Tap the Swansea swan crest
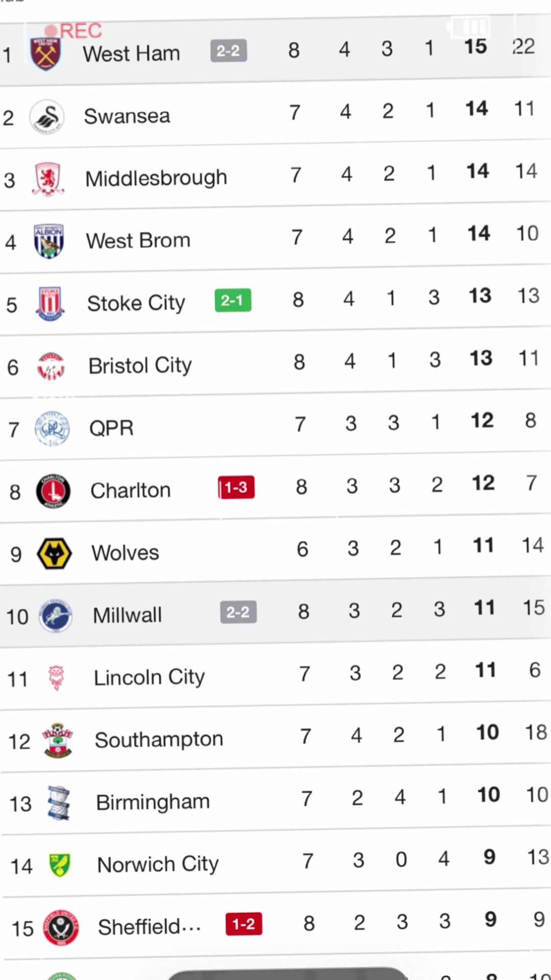This screenshot has height=980, width=551. point(47,117)
